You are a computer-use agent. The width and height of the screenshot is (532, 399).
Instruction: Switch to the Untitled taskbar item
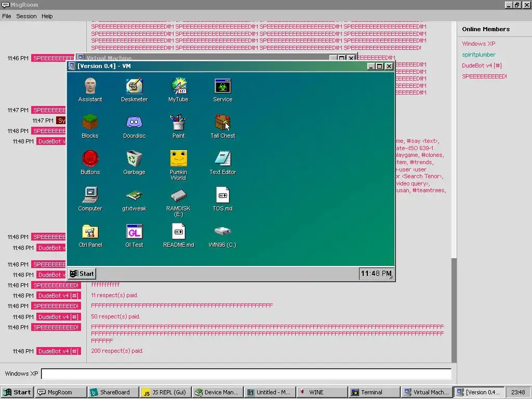[x=270, y=392]
